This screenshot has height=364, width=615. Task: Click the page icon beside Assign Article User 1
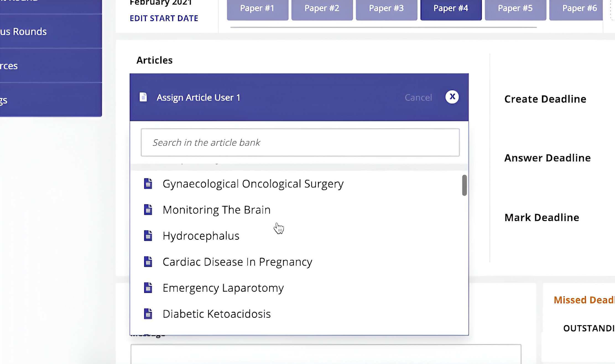pyautogui.click(x=143, y=97)
